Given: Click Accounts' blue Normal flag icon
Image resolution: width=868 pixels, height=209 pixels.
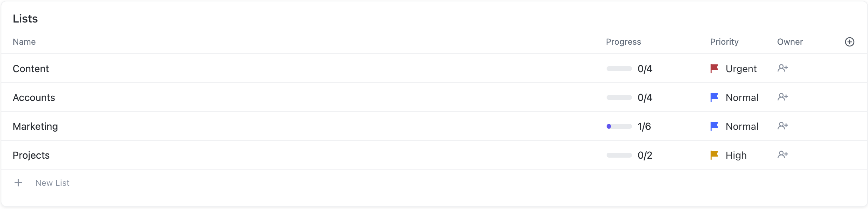Looking at the screenshot, I should tap(714, 97).
